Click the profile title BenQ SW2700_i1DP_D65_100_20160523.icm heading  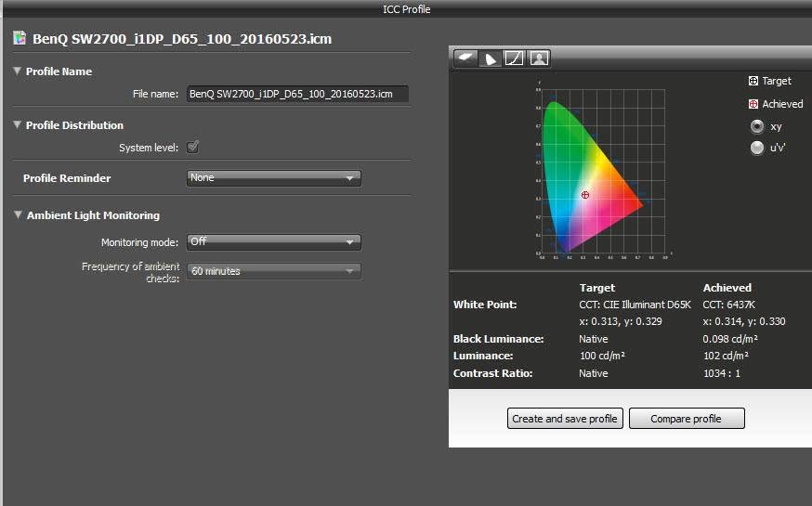pyautogui.click(x=182, y=39)
